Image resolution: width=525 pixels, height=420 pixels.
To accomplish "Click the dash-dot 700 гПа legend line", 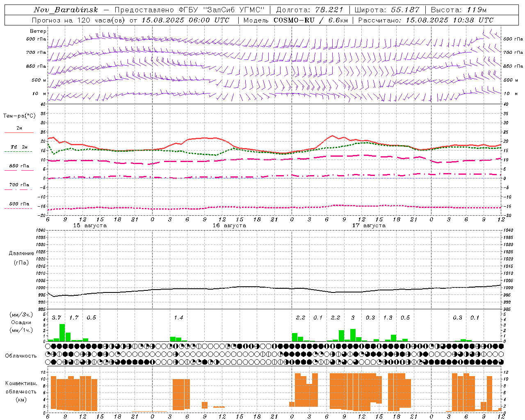I will (x=18, y=189).
